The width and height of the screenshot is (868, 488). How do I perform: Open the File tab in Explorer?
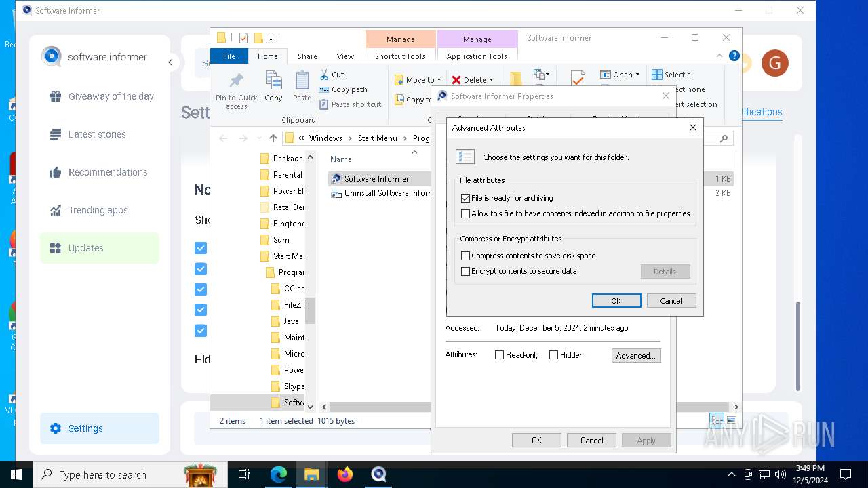[229, 56]
